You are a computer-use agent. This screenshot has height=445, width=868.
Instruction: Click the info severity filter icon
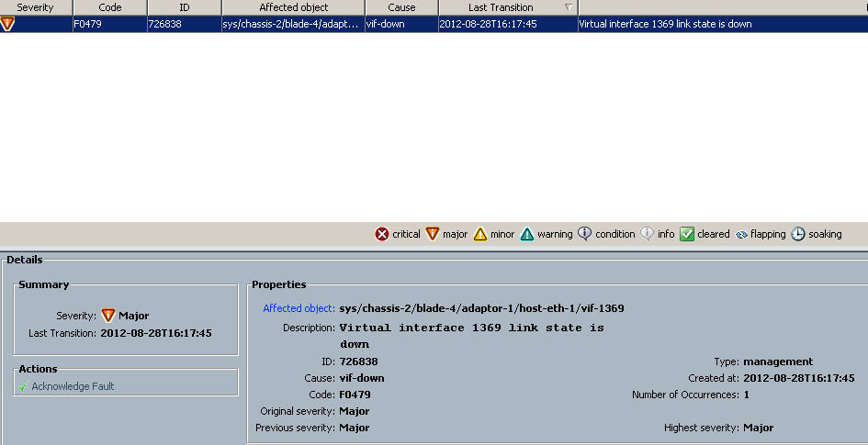point(647,234)
